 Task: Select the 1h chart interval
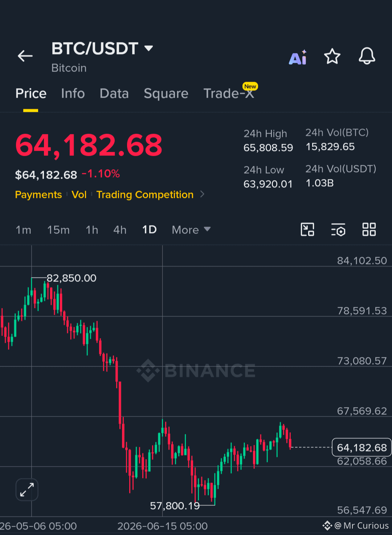tap(92, 230)
